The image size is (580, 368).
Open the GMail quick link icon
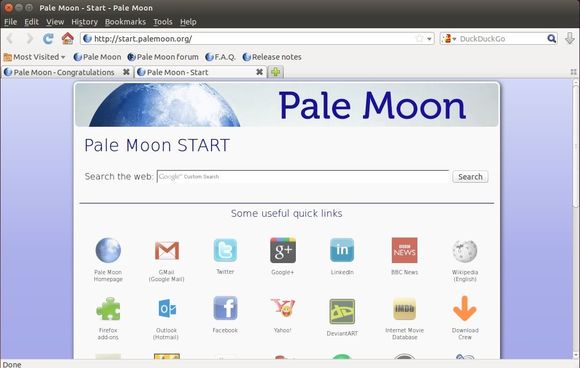167,250
